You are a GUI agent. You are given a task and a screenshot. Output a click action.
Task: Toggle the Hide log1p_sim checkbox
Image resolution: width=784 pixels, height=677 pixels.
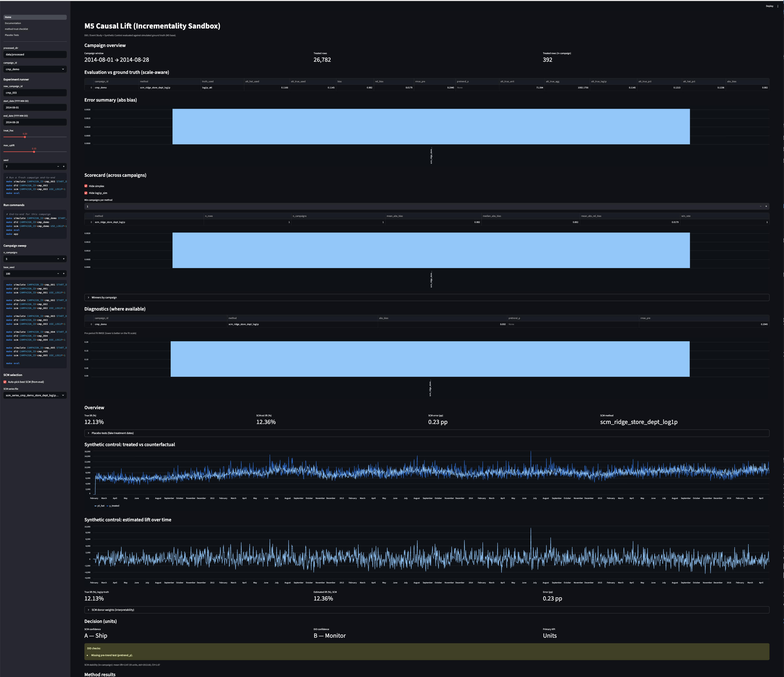pos(86,193)
